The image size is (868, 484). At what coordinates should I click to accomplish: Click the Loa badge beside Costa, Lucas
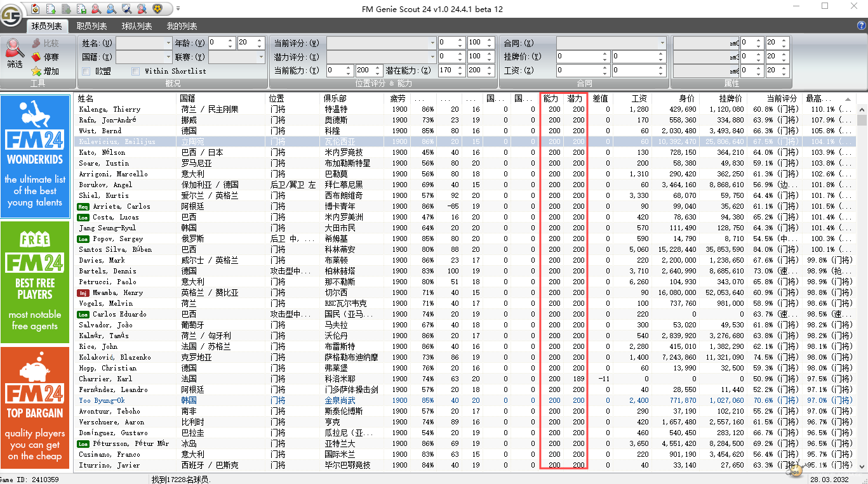click(83, 217)
